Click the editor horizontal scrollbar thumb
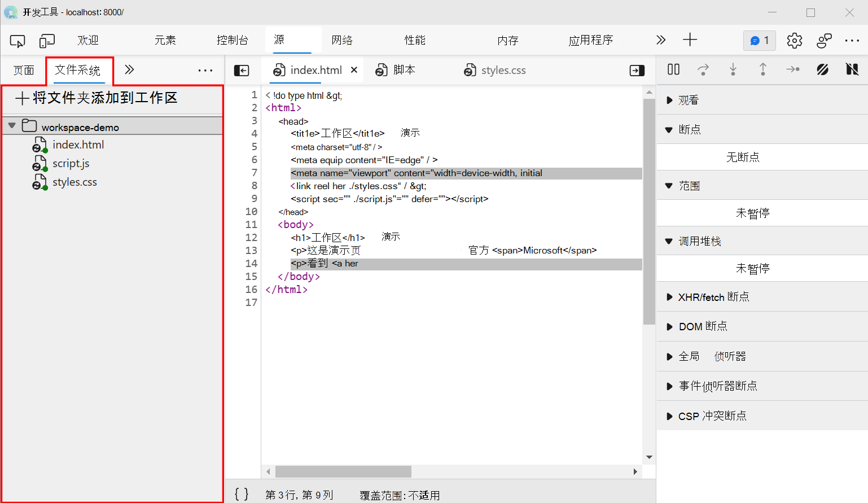 (x=343, y=471)
